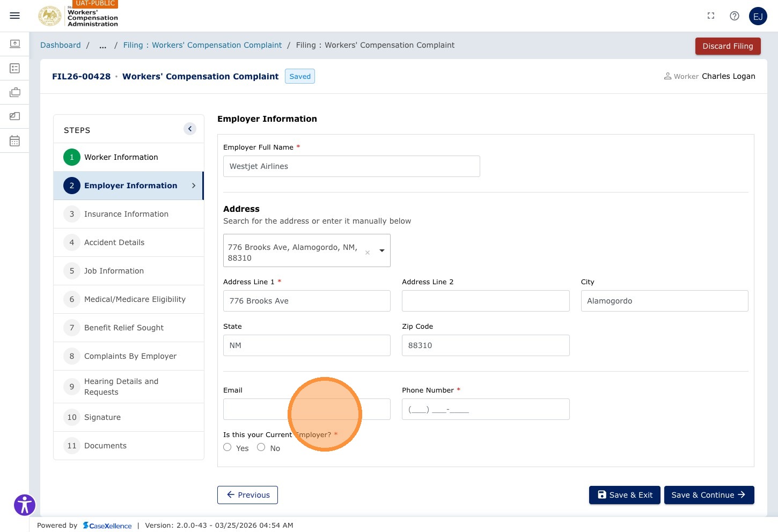Open the CaseXellence link in footer
This screenshot has width=778, height=532.
pyautogui.click(x=107, y=526)
